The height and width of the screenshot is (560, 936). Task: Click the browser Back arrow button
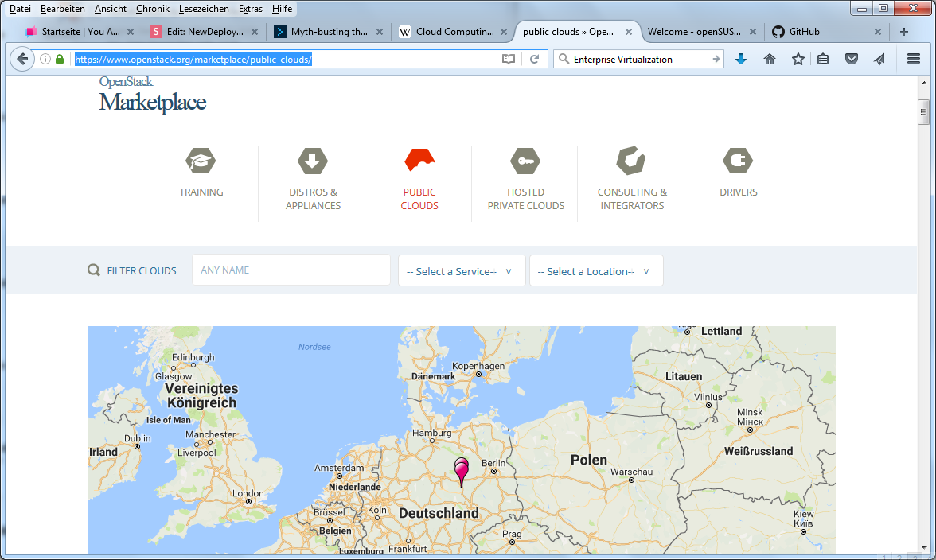(22, 59)
